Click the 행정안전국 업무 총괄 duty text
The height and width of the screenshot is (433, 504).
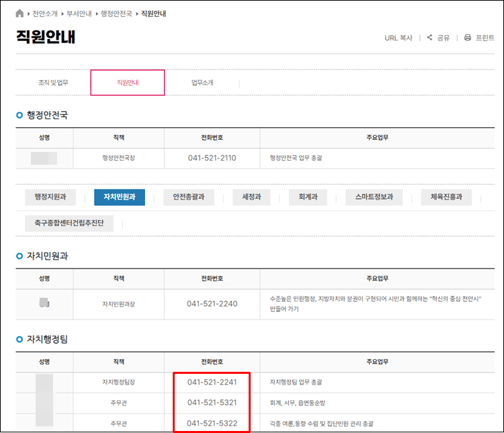coord(296,158)
